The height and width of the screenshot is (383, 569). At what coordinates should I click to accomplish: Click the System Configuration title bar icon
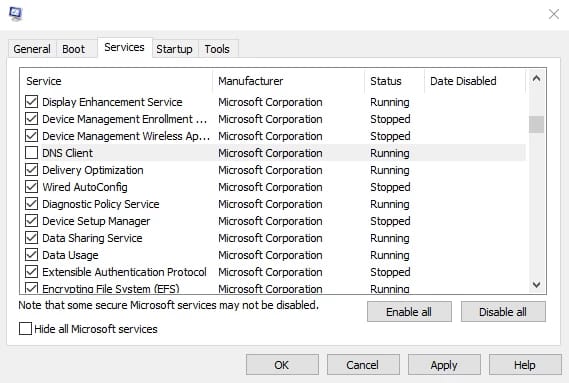point(15,13)
